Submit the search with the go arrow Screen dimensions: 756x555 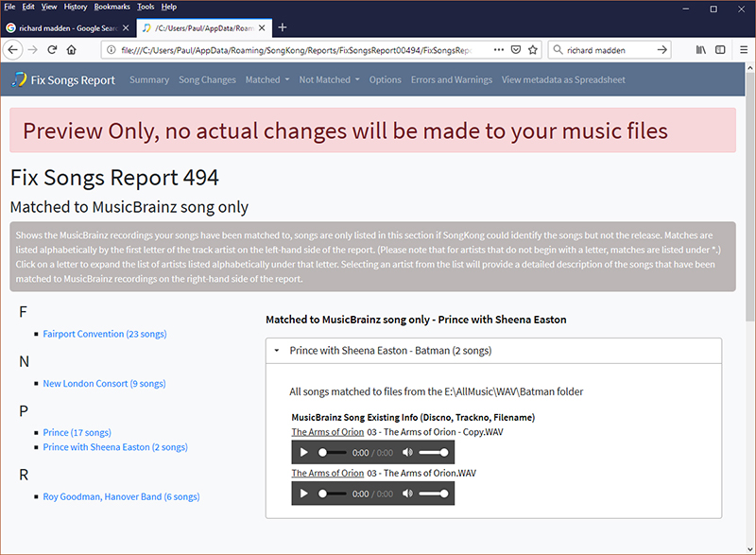click(x=662, y=50)
